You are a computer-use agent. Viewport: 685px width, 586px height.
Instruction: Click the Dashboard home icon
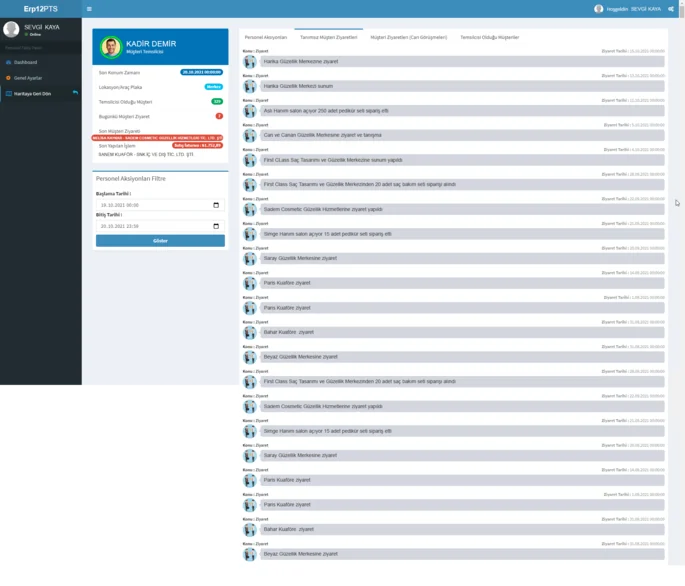click(8, 62)
